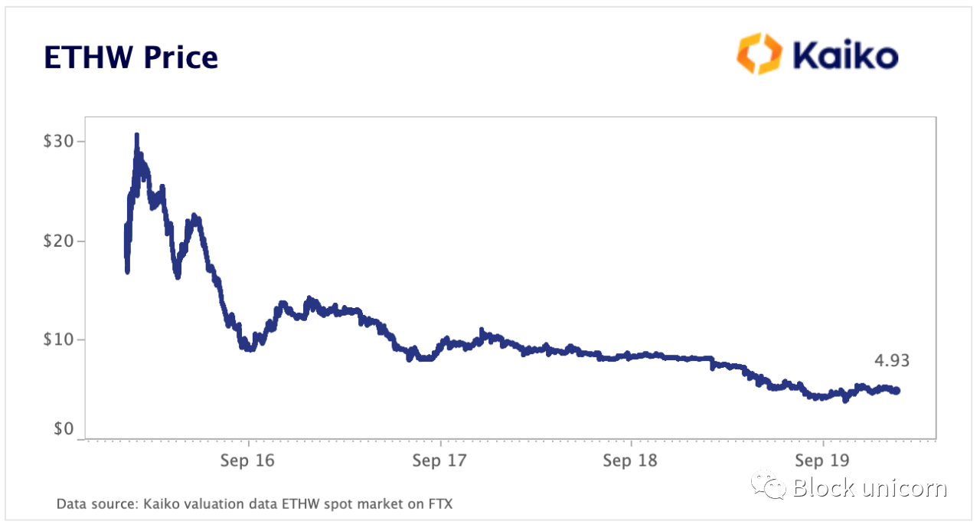Click the $10 y-axis label
This screenshot has width=980, height=528.
59,339
